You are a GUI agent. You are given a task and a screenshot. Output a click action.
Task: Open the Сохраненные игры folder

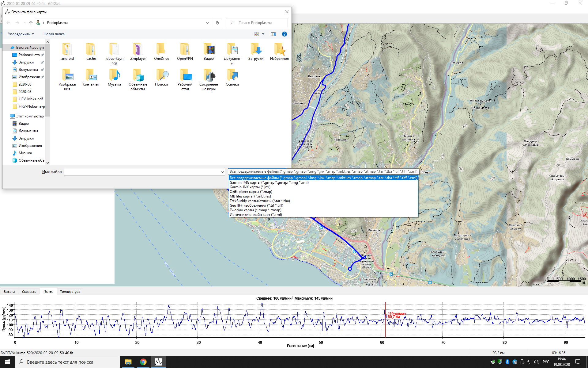pyautogui.click(x=209, y=79)
